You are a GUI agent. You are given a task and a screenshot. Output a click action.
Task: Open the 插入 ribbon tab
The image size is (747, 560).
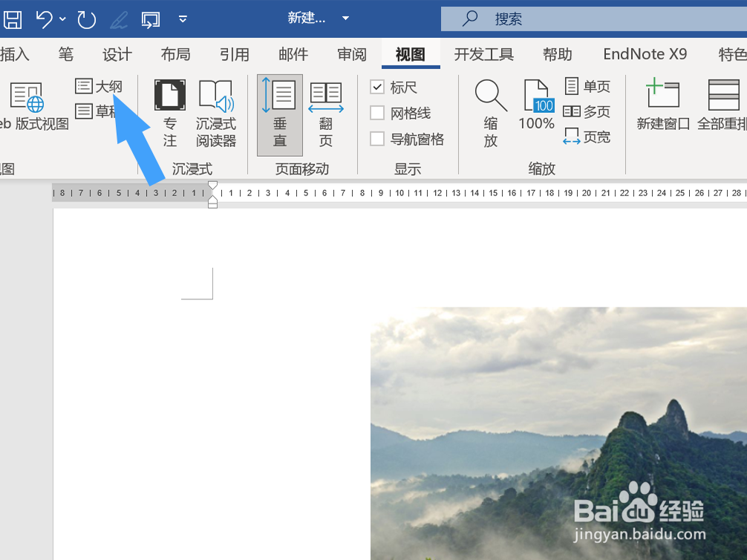pyautogui.click(x=14, y=54)
